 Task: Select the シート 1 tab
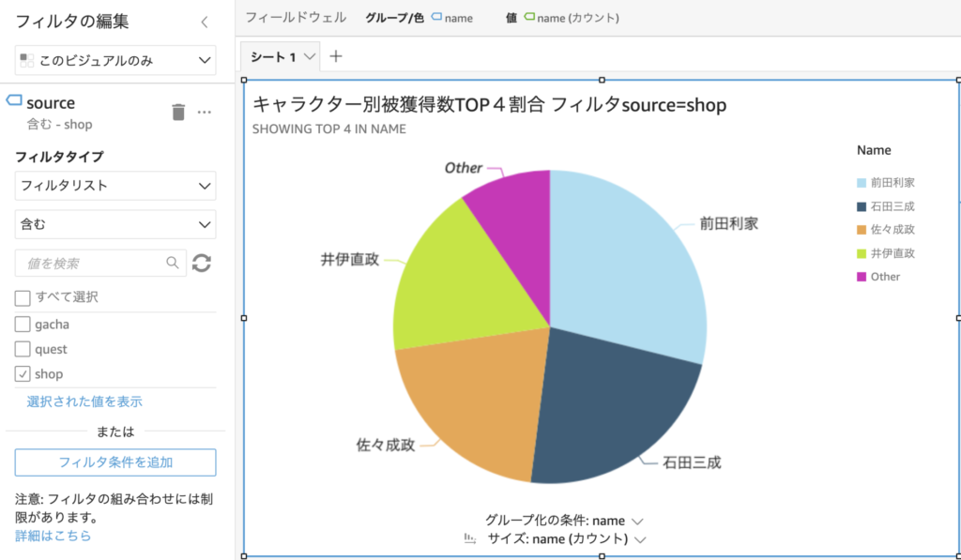(x=273, y=57)
